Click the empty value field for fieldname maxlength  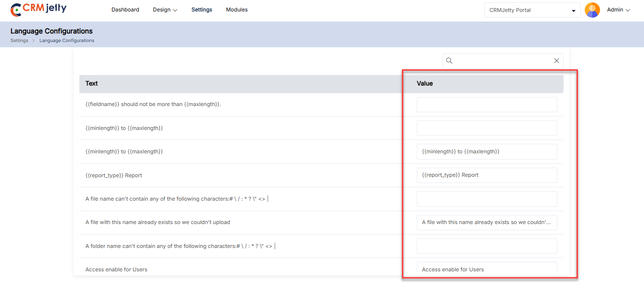click(487, 105)
